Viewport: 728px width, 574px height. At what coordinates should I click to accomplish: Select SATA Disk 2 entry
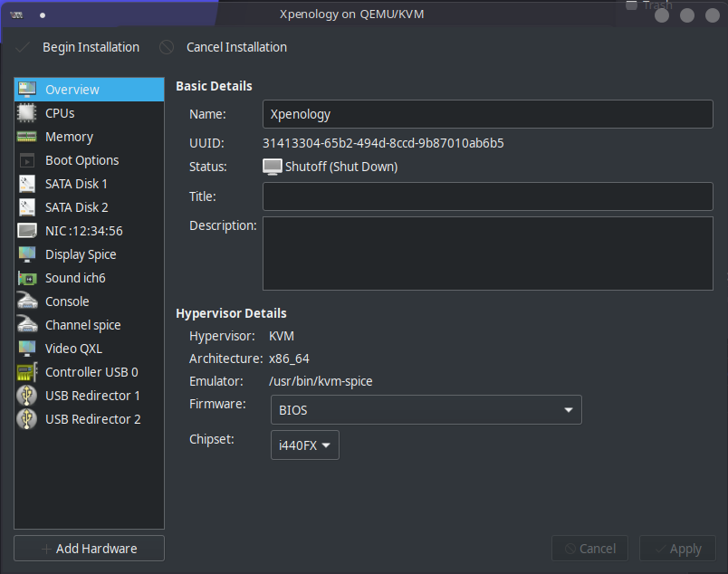point(89,207)
